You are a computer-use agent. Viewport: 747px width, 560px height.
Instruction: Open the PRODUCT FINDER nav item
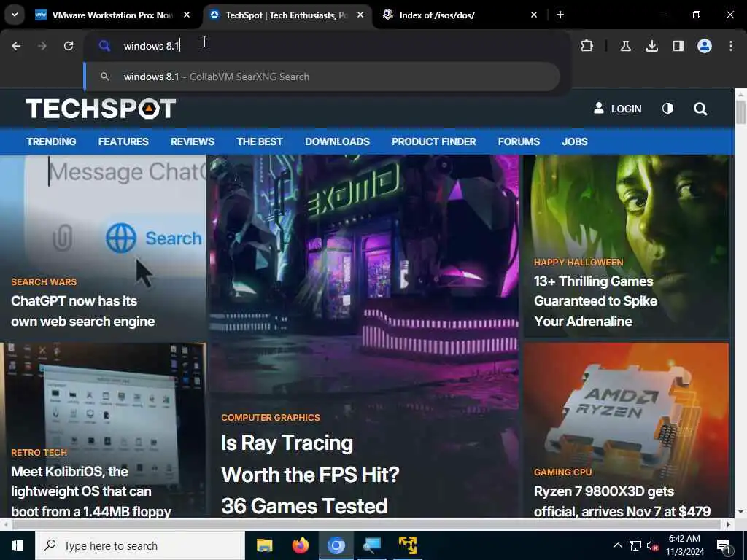[434, 141]
